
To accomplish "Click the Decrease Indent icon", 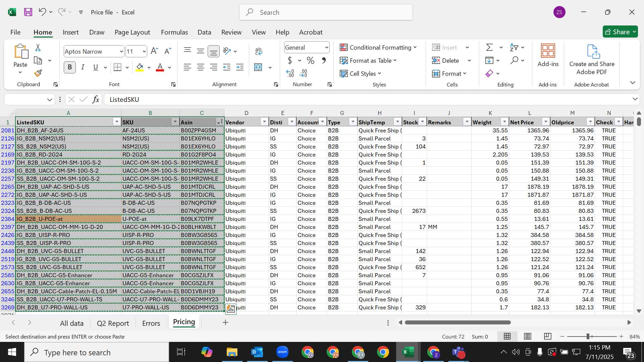I will [x=227, y=67].
